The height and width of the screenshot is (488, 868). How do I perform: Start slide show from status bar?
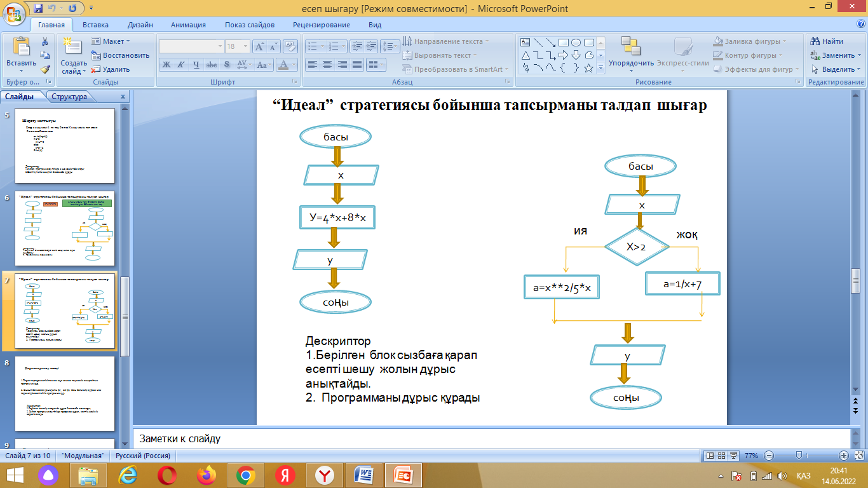click(x=733, y=456)
